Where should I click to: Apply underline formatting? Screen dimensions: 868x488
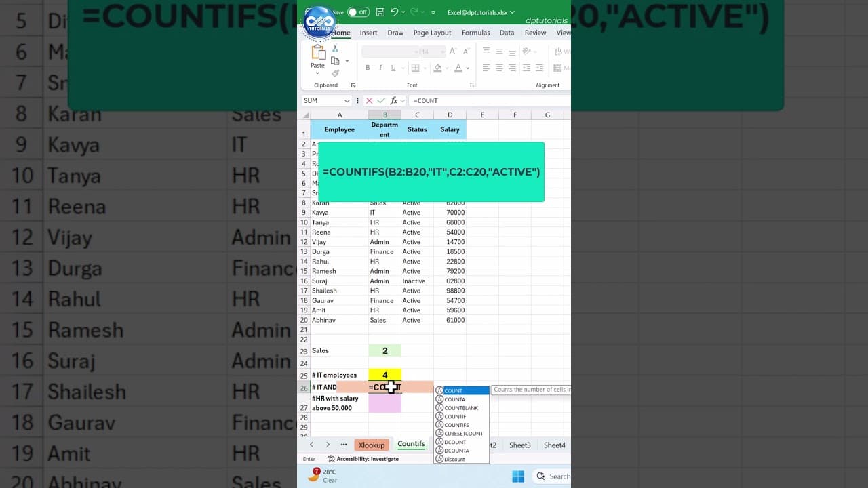click(393, 68)
